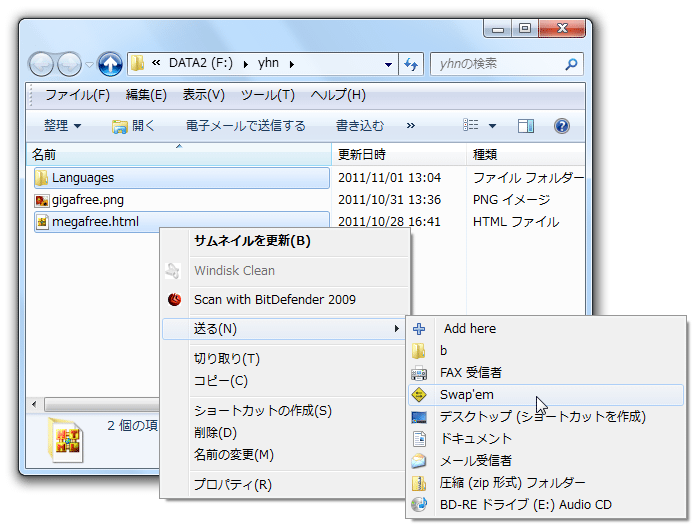Click the folder icon in address bar
The height and width of the screenshot is (528, 695).
pos(137,63)
